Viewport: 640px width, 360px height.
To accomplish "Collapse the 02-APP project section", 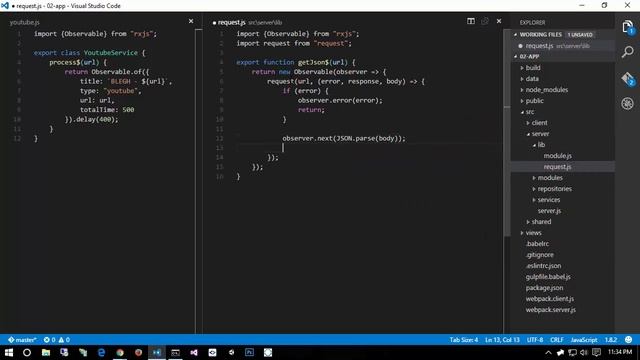I will coord(516,57).
